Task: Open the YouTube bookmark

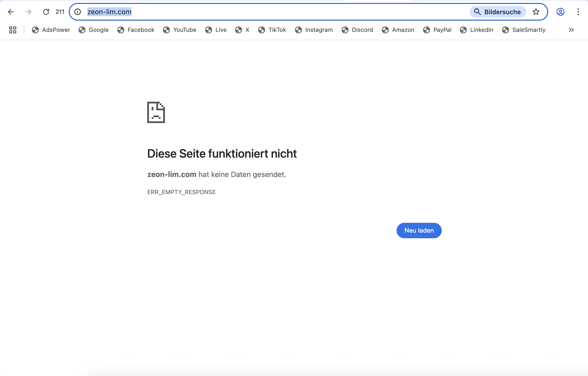Action: (x=180, y=30)
